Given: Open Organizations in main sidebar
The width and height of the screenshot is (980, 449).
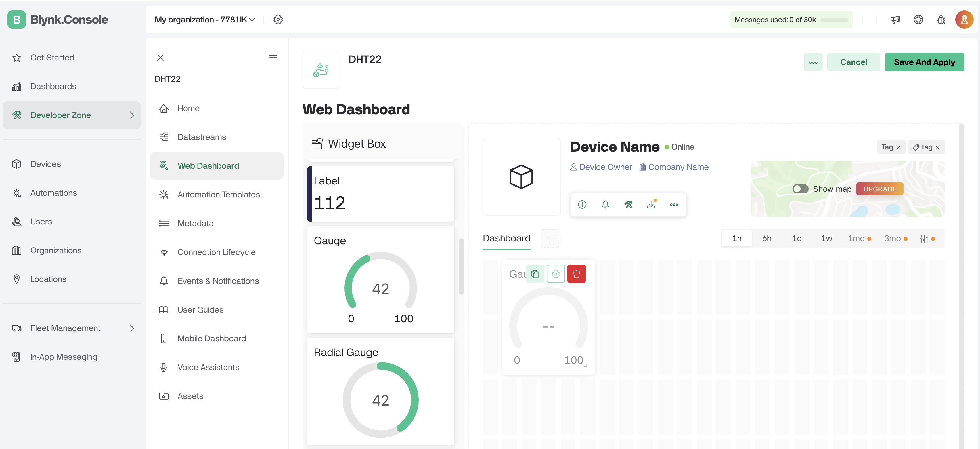Looking at the screenshot, I should click(72, 251).
